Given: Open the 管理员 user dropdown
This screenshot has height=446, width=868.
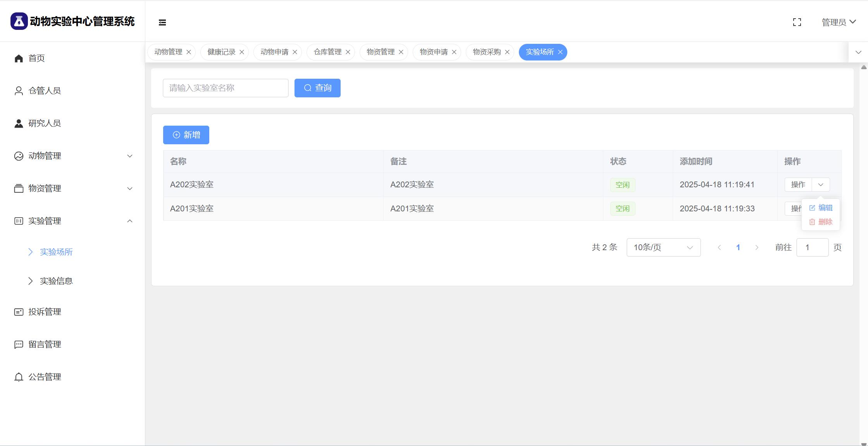Looking at the screenshot, I should tap(839, 22).
